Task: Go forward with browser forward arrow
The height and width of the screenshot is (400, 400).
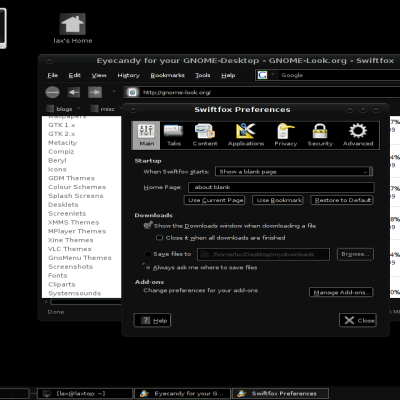Action: tap(95, 92)
